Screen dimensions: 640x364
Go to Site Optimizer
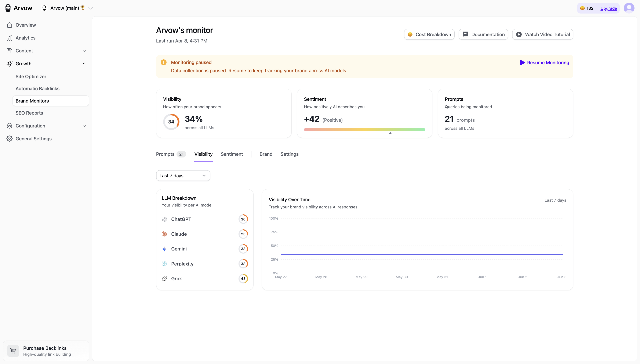click(31, 77)
